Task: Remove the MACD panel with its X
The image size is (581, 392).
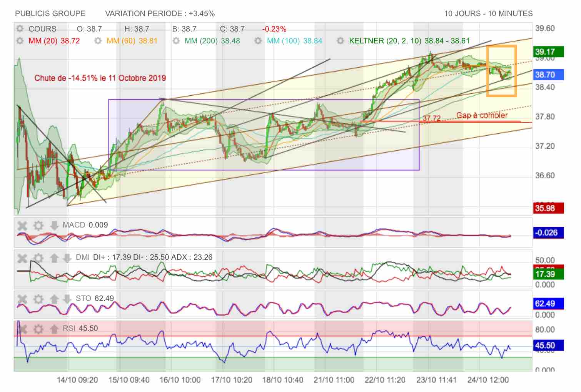Action: [x=22, y=226]
